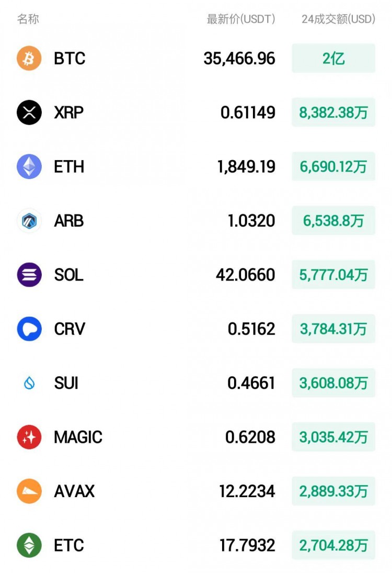
Task: Open the Ethereum diamond icon
Action: click(x=29, y=166)
